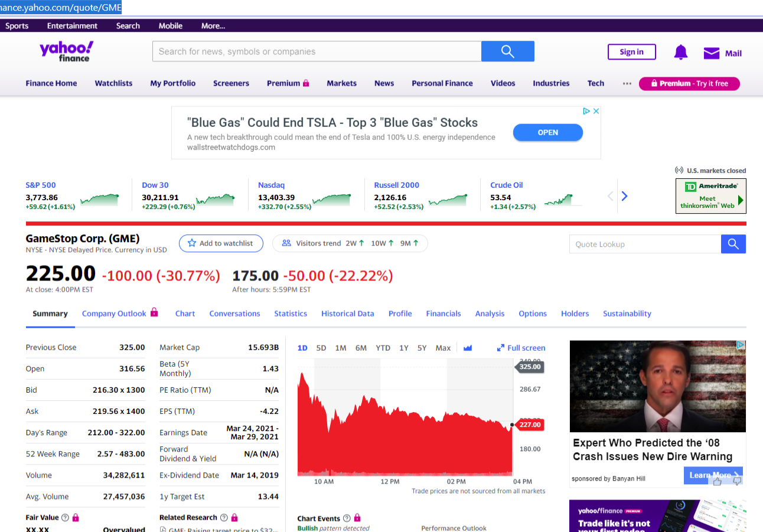
Task: Open the Historical Data tab
Action: [x=348, y=314]
